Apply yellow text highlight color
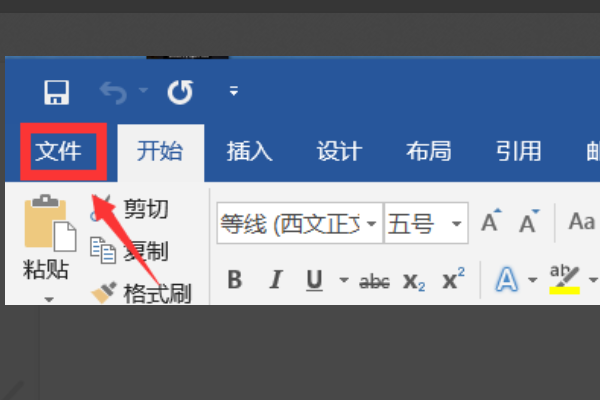Screen dimensions: 600x400 565,279
